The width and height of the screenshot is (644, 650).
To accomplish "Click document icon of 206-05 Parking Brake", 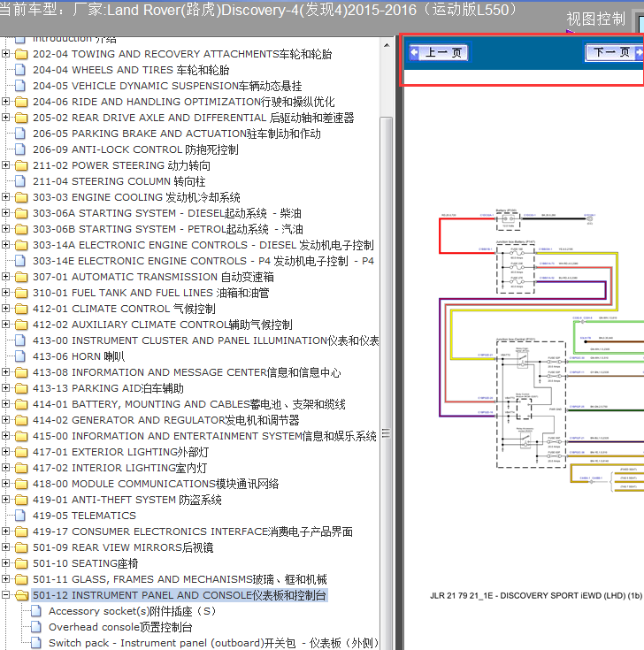I will point(20,134).
